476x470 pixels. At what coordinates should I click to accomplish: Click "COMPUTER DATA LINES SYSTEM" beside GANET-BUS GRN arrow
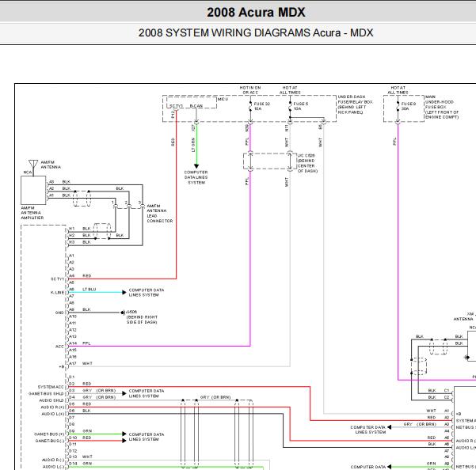pyautogui.click(x=147, y=437)
